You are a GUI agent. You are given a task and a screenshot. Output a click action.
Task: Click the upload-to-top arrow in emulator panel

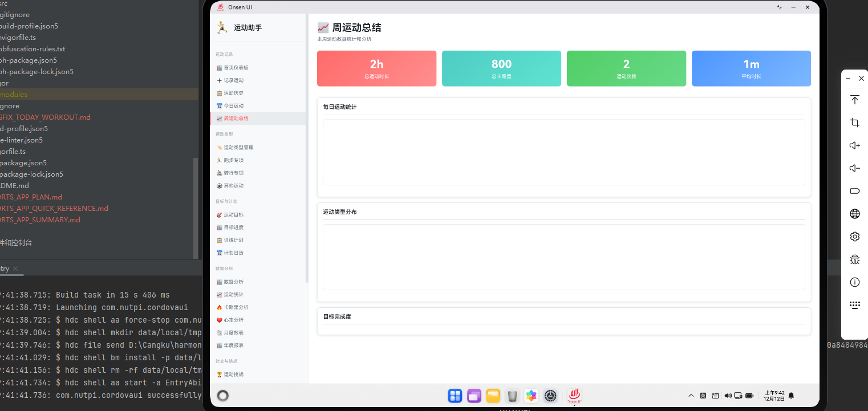(x=854, y=100)
